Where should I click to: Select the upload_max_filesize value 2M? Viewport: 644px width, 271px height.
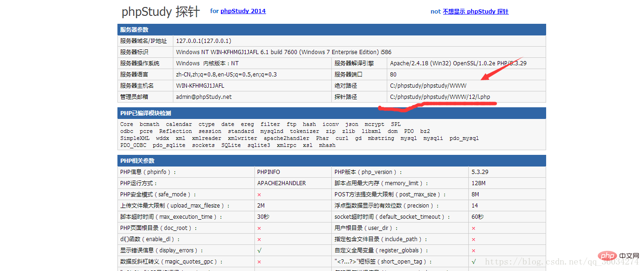tap(261, 206)
